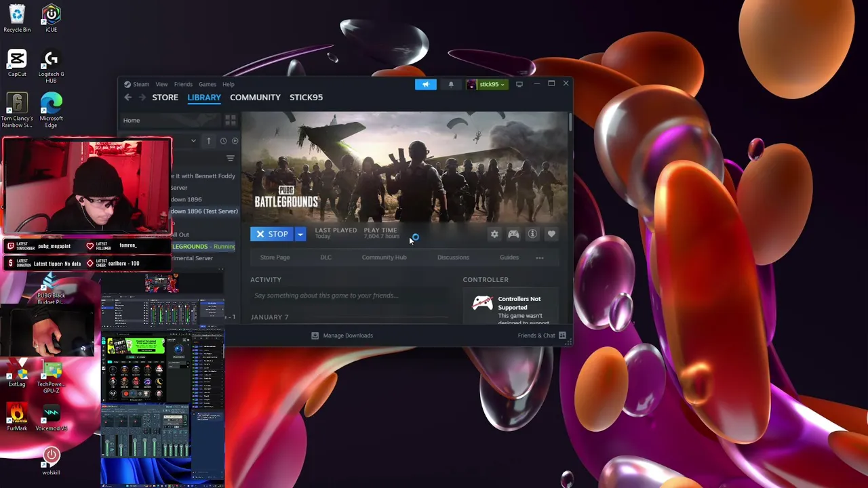Switch to the COMMUNITY tab
868x488 pixels.
[x=255, y=97]
